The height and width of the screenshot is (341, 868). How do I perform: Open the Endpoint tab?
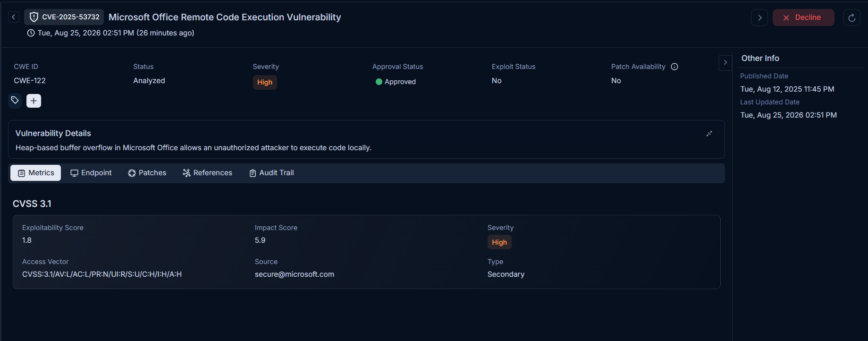pyautogui.click(x=91, y=173)
